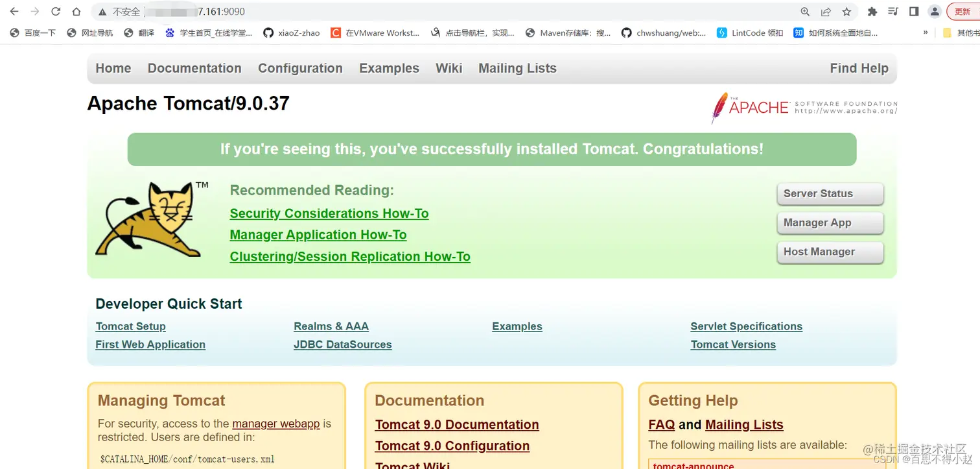Open the Tomcat Versions link
This screenshot has width=980, height=469.
coord(733,344)
